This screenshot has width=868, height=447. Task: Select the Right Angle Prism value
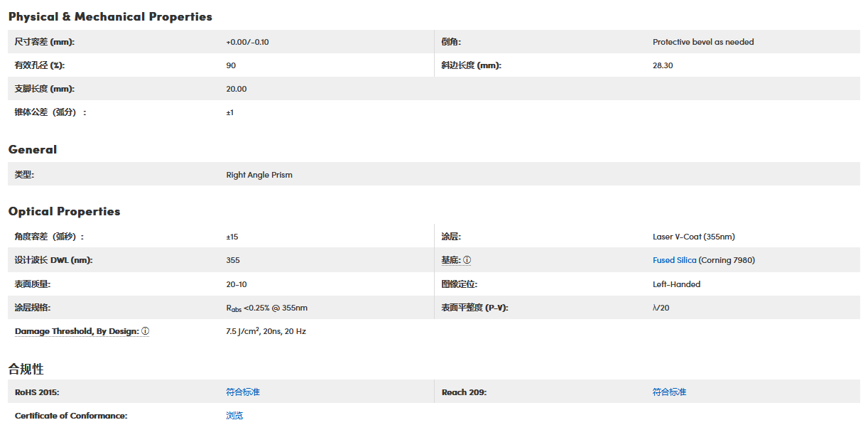(x=259, y=175)
